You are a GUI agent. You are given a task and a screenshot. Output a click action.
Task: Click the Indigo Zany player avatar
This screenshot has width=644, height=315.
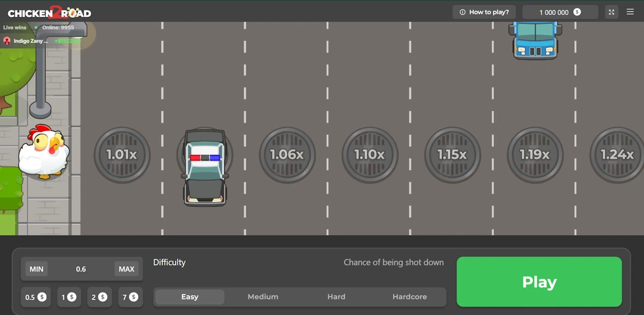click(7, 41)
